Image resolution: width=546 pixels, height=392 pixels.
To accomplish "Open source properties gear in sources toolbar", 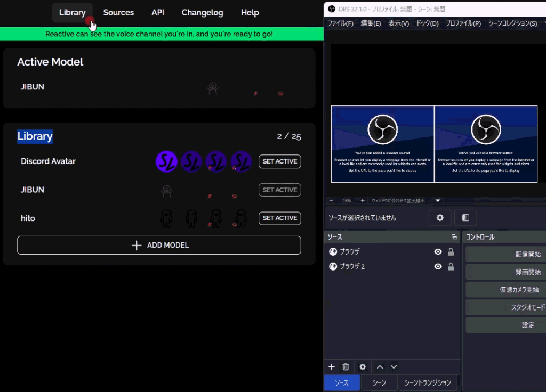I will (x=363, y=366).
